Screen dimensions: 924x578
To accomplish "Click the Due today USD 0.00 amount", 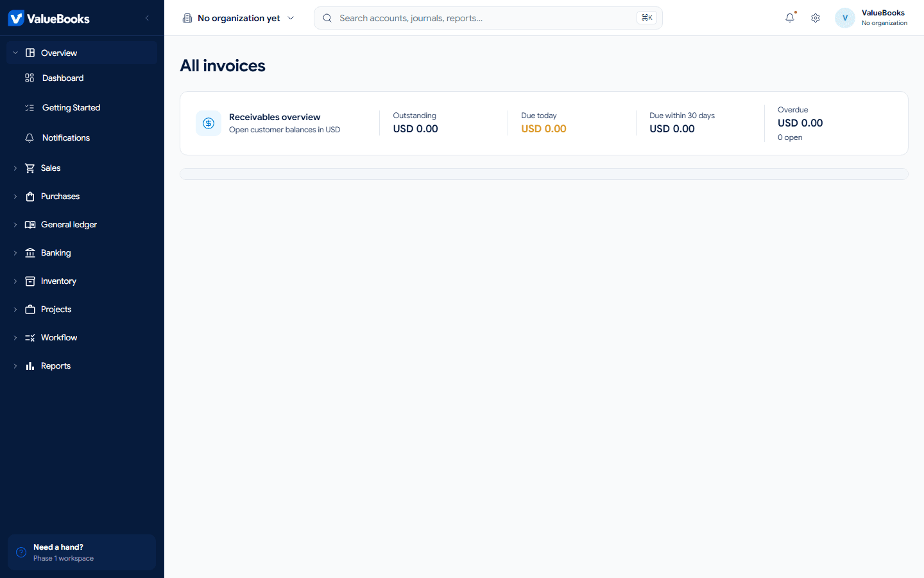I will click(x=543, y=129).
